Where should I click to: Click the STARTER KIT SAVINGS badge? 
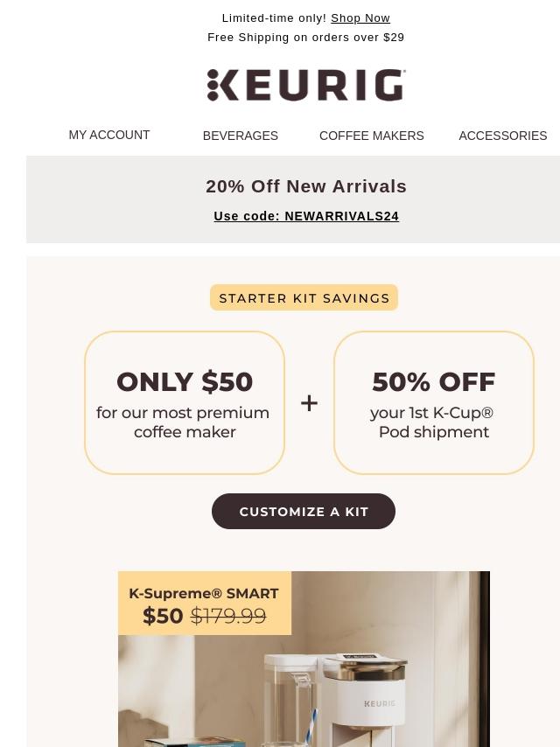[x=304, y=297]
